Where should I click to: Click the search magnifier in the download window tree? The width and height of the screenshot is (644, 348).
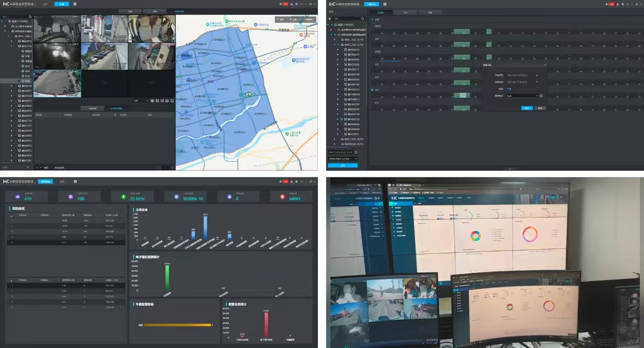(362, 19)
